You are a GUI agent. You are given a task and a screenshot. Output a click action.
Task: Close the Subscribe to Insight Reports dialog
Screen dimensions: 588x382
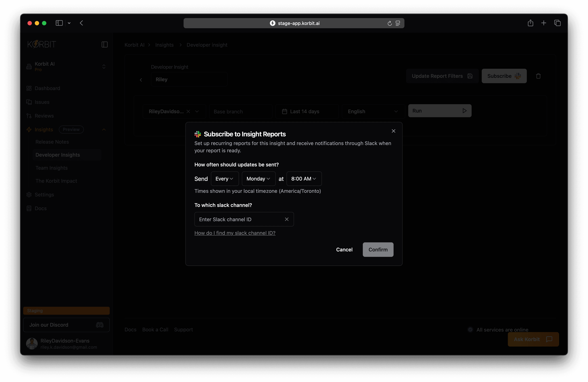(x=393, y=131)
